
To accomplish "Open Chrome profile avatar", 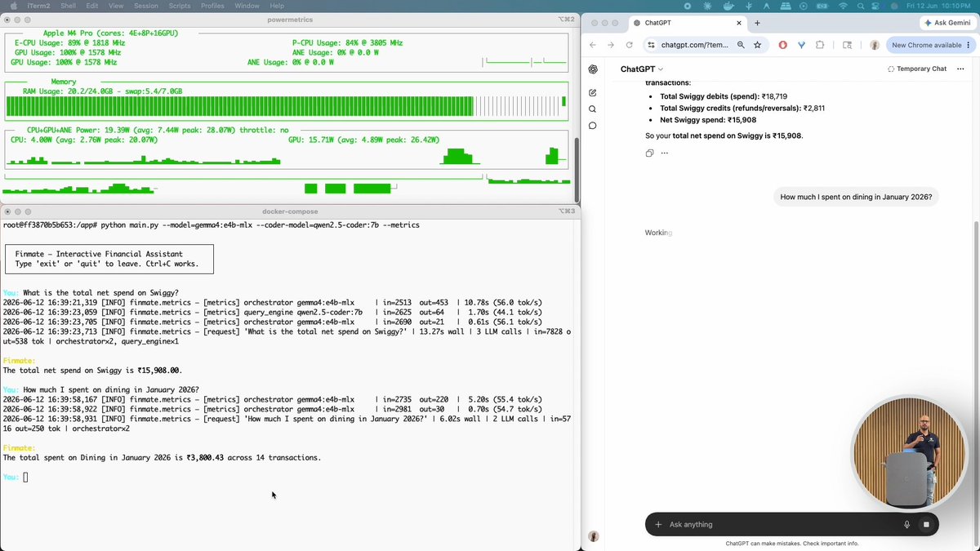I will click(x=875, y=45).
